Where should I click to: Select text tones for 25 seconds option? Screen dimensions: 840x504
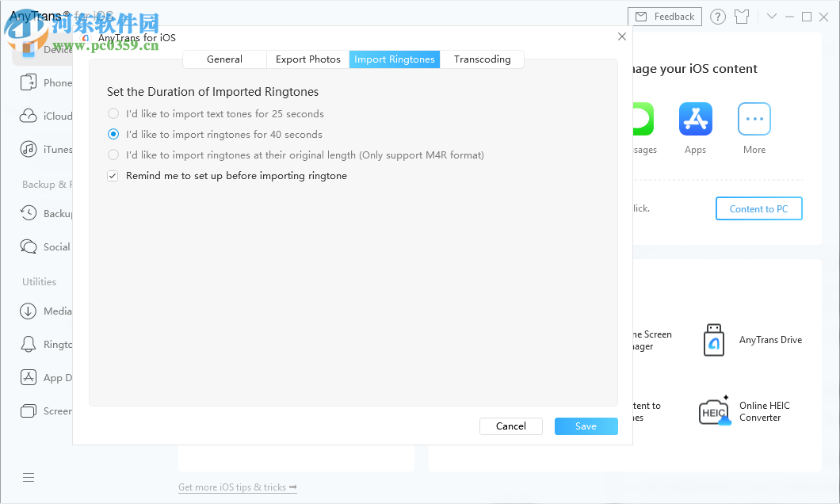[x=113, y=114]
